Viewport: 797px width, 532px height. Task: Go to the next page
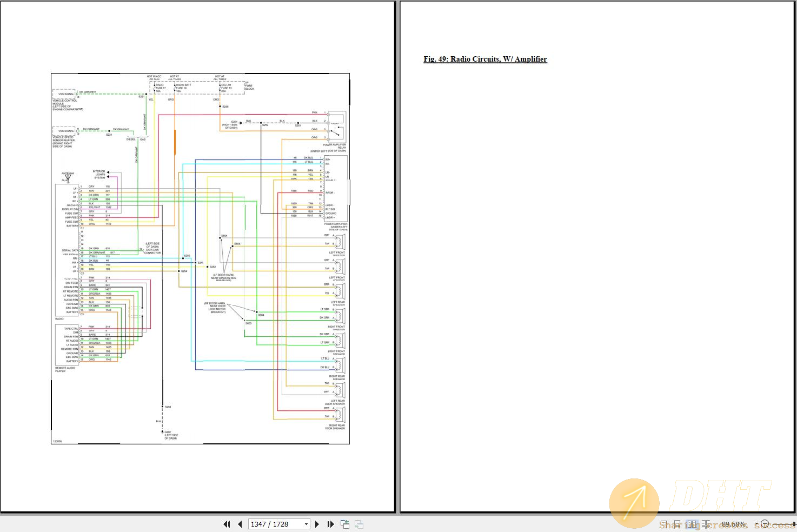[317, 524]
